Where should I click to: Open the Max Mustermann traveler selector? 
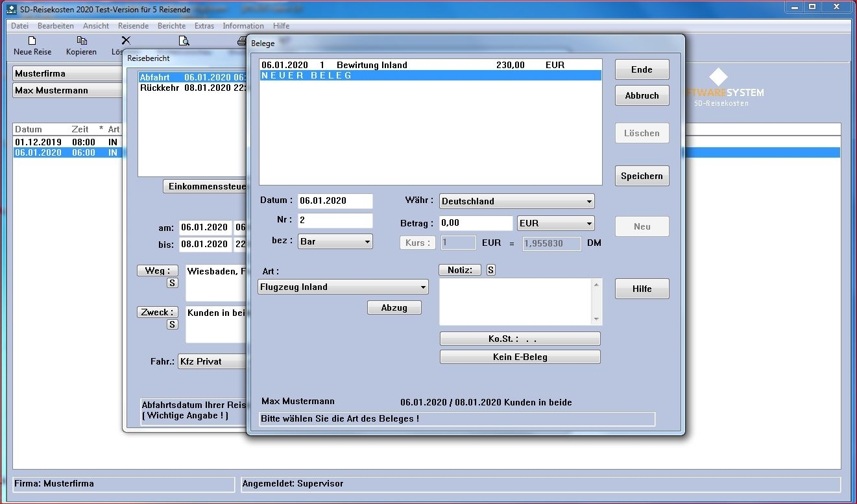point(68,90)
